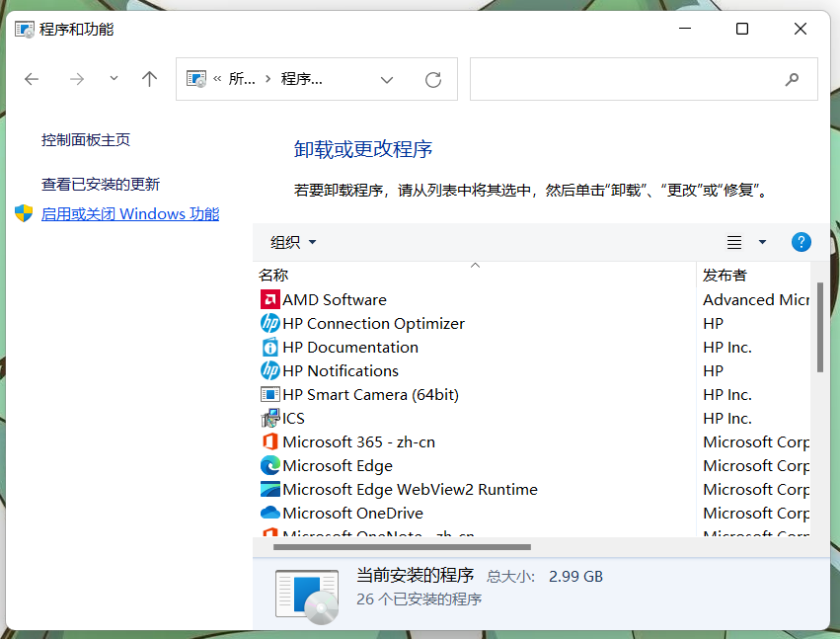This screenshot has width=840, height=639.
Task: Select HP Connection Optimizer program name
Action: coord(373,323)
